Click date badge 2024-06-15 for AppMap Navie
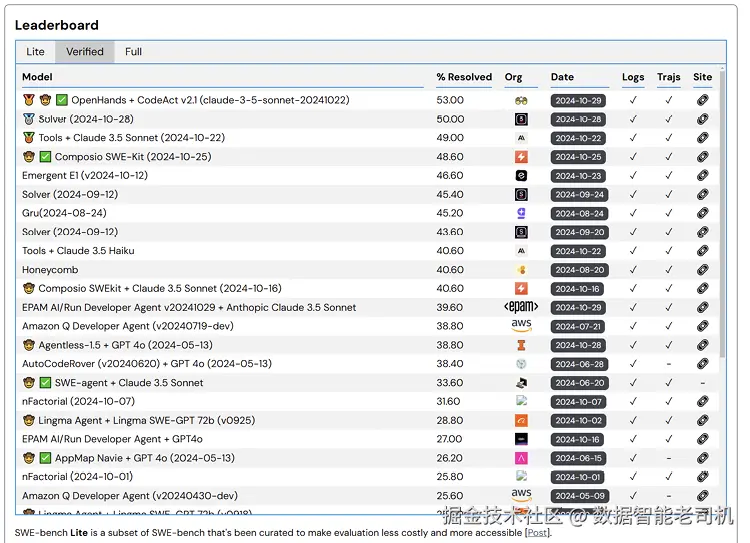This screenshot has width=750, height=543. tap(578, 458)
